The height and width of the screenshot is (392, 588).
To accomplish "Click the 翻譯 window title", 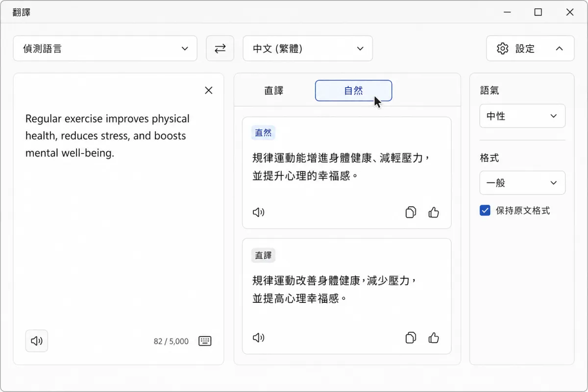I will pos(22,13).
